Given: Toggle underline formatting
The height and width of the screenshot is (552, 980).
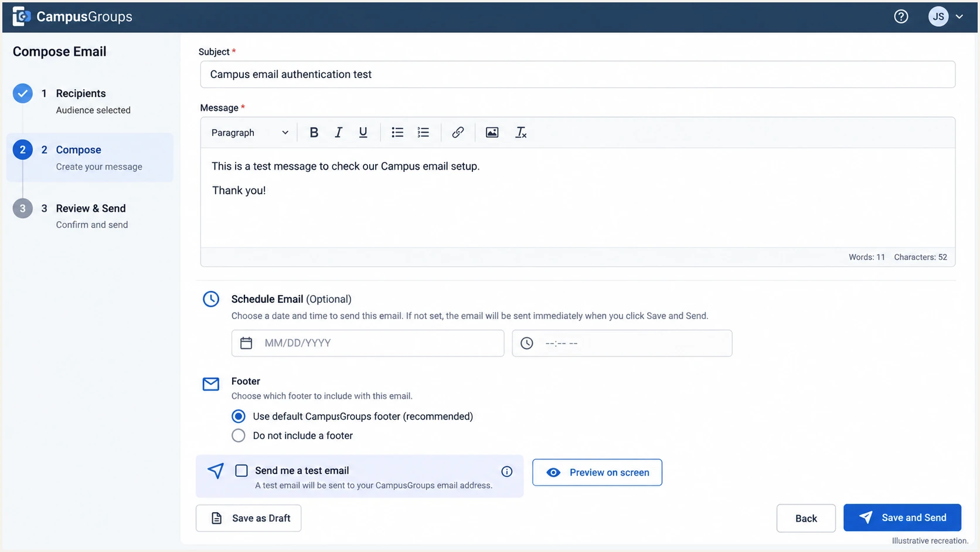Looking at the screenshot, I should tap(363, 133).
